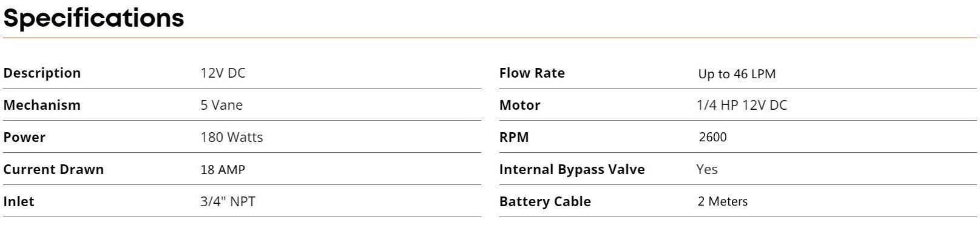
Task: Select the Inlet label
Action: click(x=19, y=201)
